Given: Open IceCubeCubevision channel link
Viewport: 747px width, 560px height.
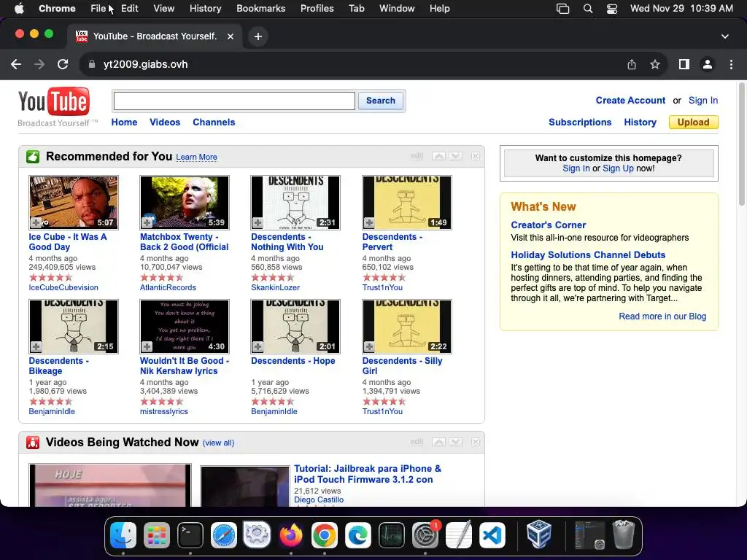Looking at the screenshot, I should (63, 287).
